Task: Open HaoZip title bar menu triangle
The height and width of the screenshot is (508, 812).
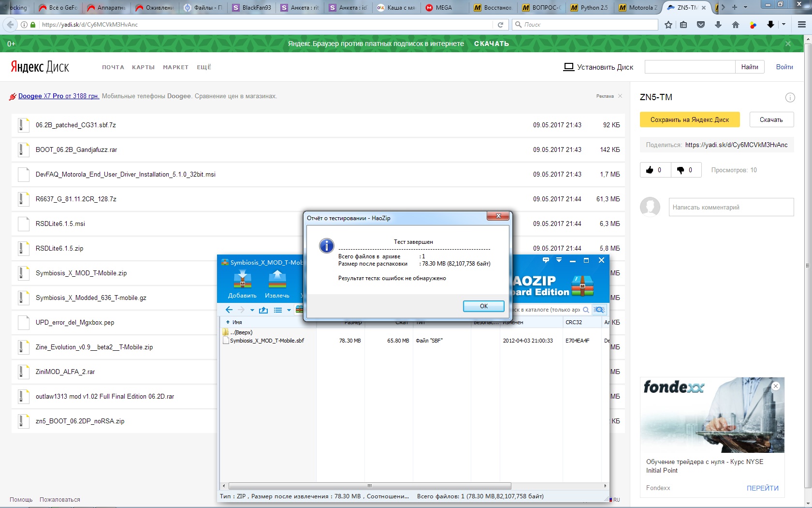Action: tap(559, 260)
